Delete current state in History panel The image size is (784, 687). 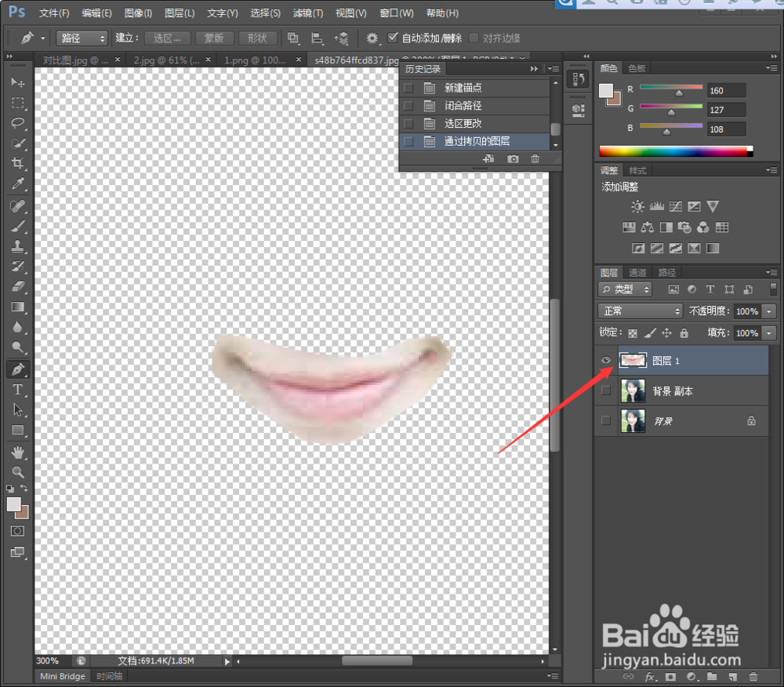pos(535,158)
